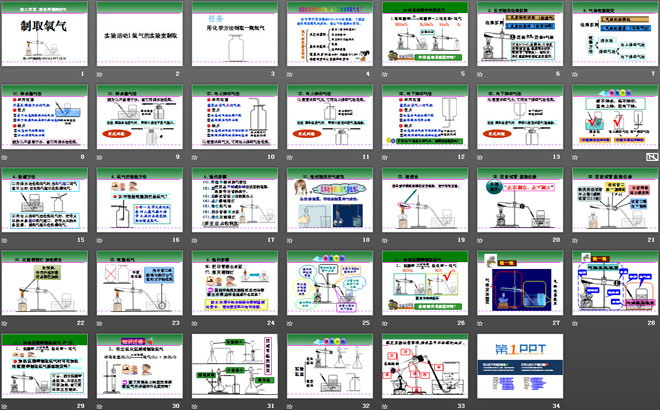This screenshot has height=410, width=660.
Task: Play animation star under slide 4
Action: (290, 74)
